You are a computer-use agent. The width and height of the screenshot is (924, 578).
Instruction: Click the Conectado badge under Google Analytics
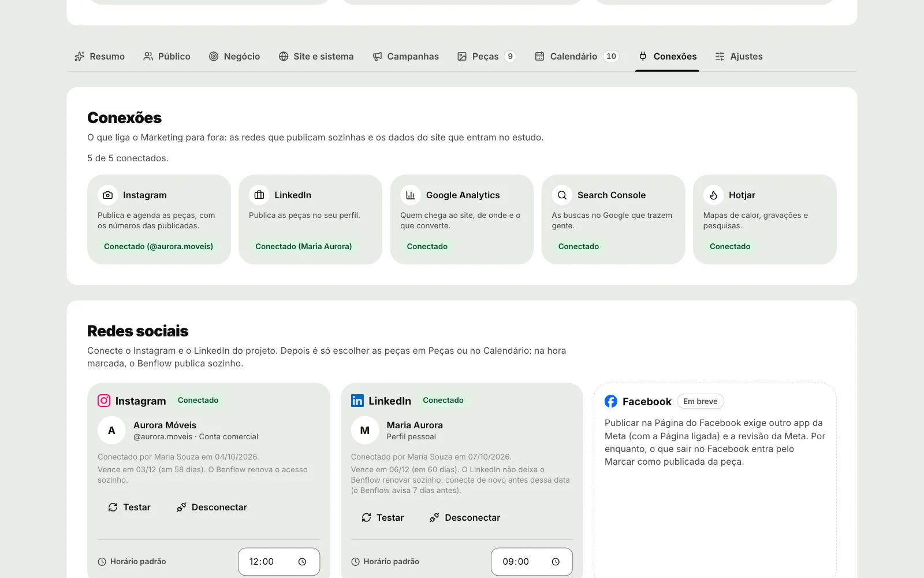(x=427, y=246)
